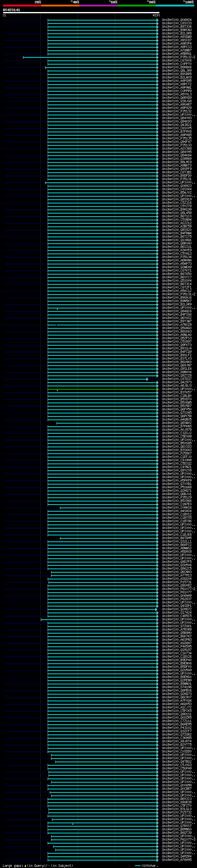Select hit label UniRef100_P35129
Image resolution: width=197 pixels, height=868 pixels.
177,497
